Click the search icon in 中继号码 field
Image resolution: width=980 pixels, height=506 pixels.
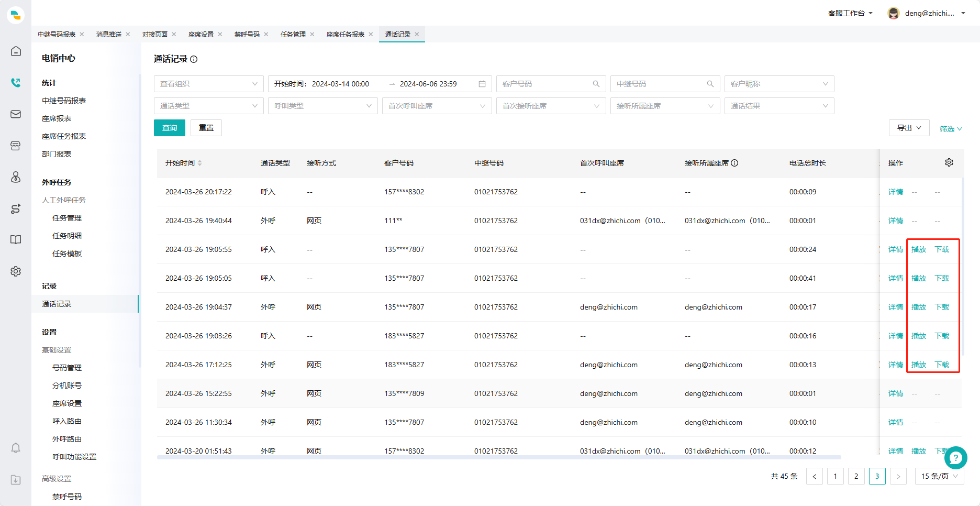[710, 84]
